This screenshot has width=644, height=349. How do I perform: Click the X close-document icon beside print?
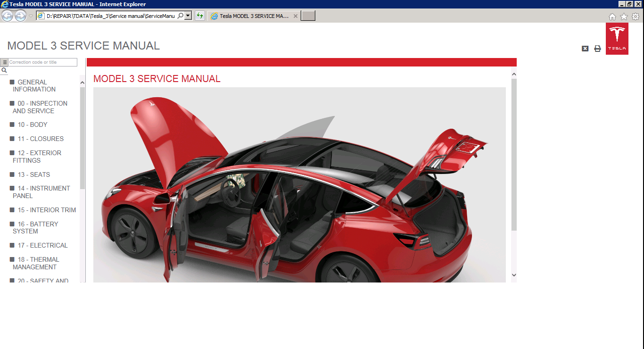585,48
